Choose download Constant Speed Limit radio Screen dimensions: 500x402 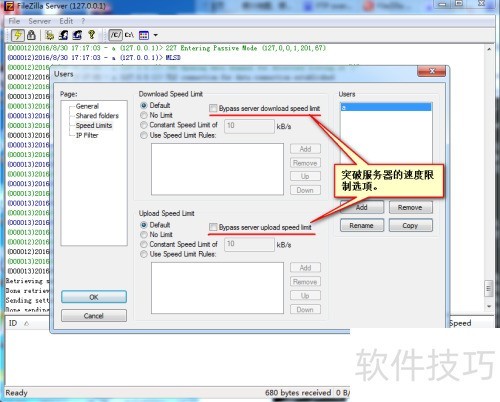pyautogui.click(x=144, y=125)
